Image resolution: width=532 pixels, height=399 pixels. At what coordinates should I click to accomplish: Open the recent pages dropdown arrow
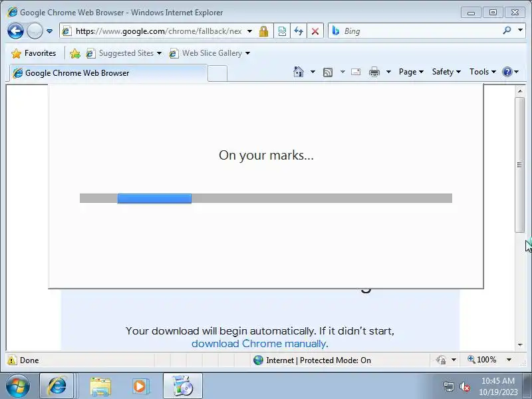[49, 31]
